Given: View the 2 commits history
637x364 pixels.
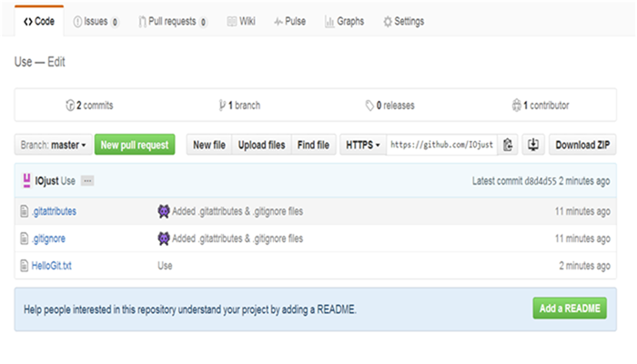Looking at the screenshot, I should click(x=89, y=106).
